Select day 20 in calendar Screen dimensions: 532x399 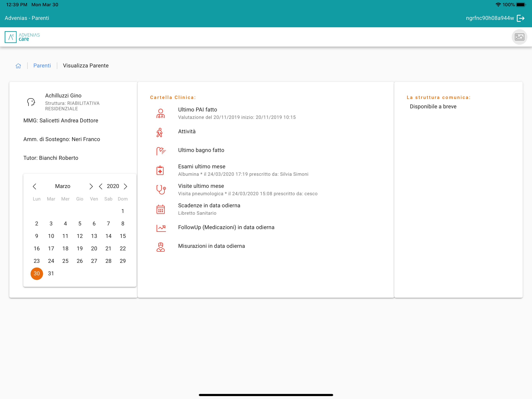[x=94, y=249]
